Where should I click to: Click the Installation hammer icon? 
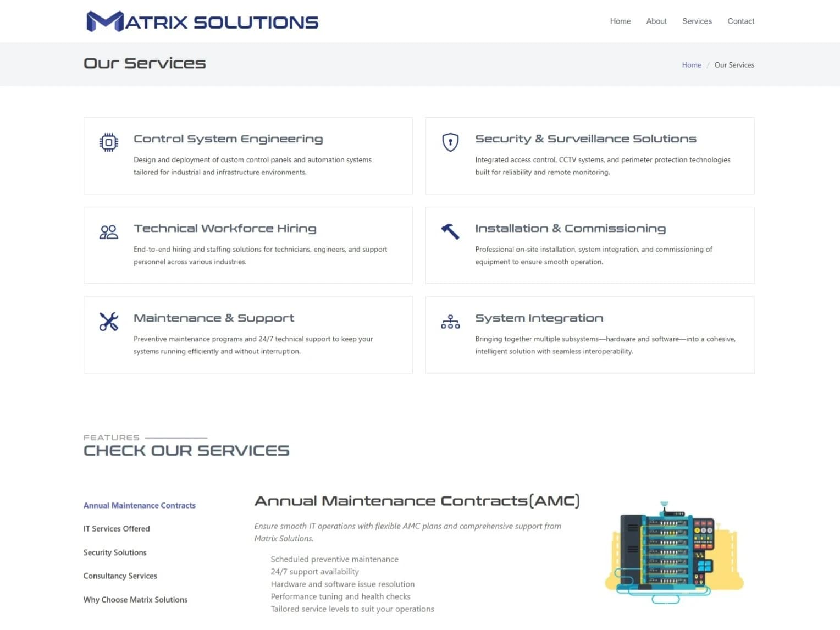450,231
